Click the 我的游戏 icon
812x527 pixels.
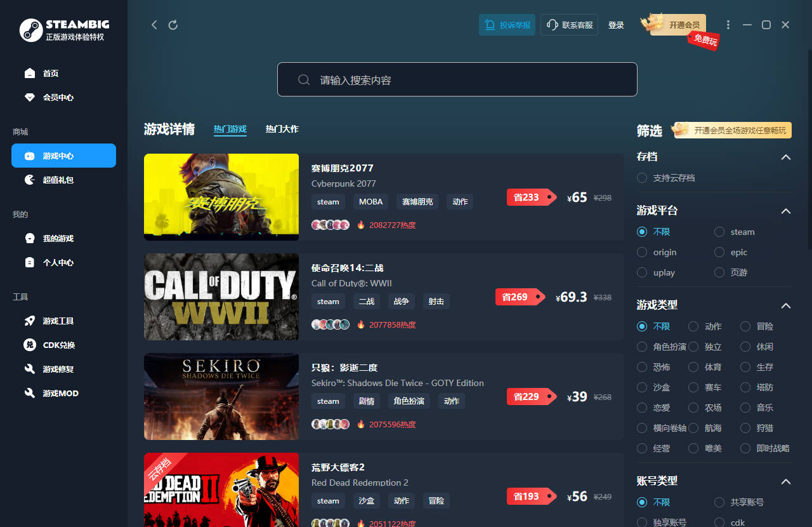pos(30,239)
